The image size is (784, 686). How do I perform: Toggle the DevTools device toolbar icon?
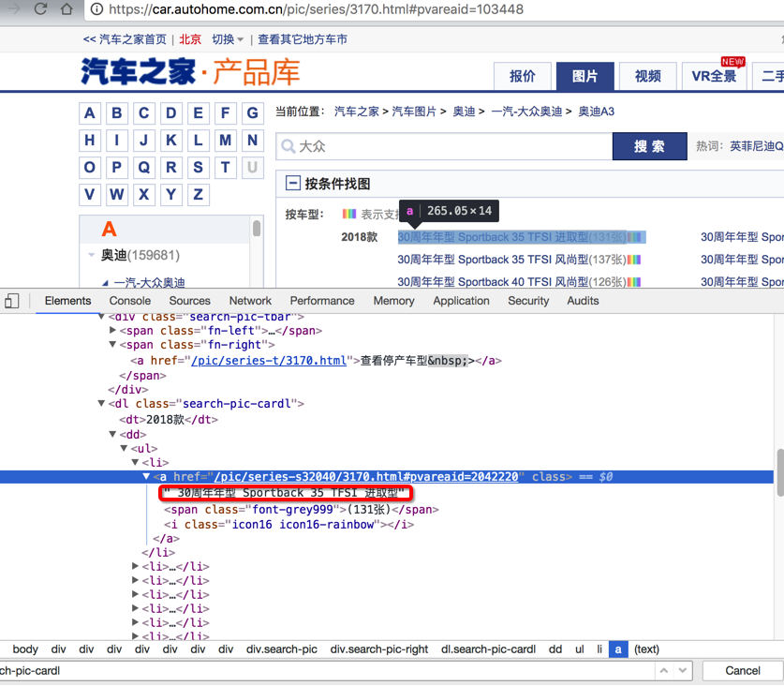pos(11,301)
